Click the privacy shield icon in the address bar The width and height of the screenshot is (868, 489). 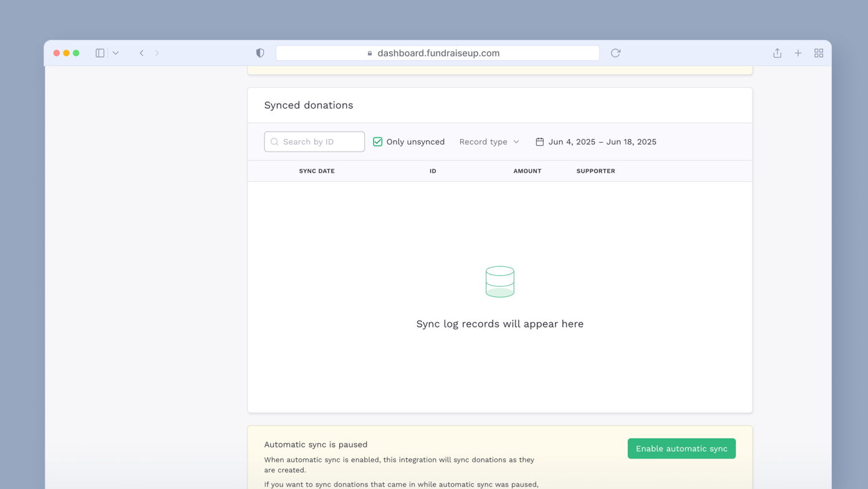[260, 53]
